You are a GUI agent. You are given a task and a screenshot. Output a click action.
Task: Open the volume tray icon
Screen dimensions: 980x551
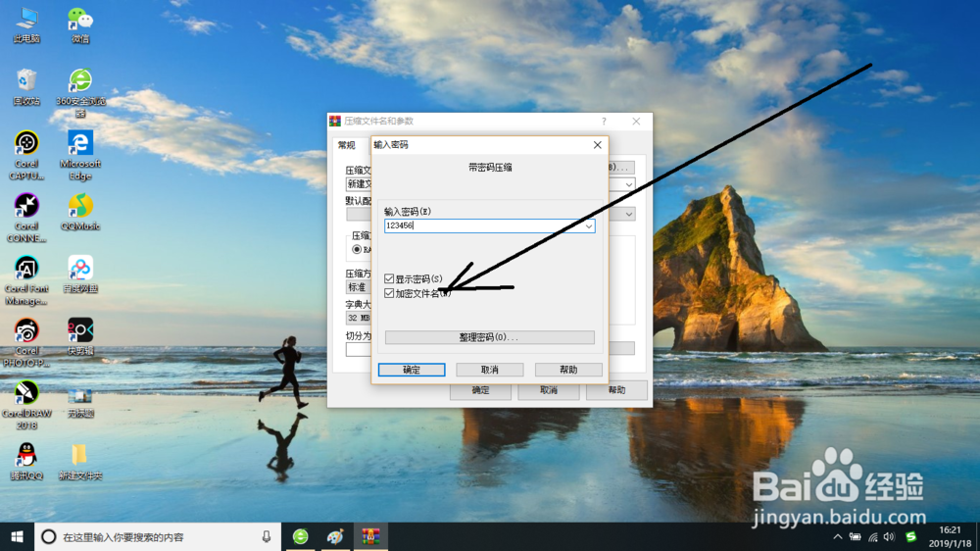click(890, 536)
